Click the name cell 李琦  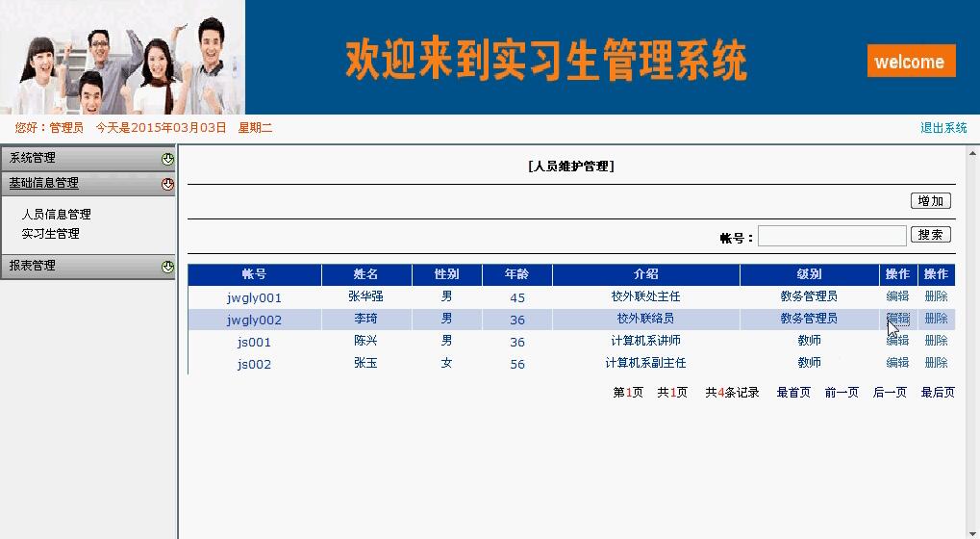click(365, 319)
